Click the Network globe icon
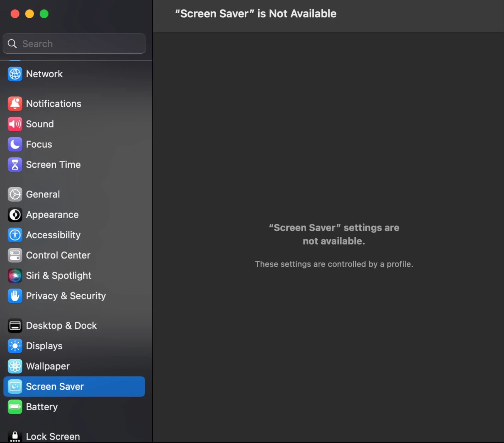 tap(15, 74)
